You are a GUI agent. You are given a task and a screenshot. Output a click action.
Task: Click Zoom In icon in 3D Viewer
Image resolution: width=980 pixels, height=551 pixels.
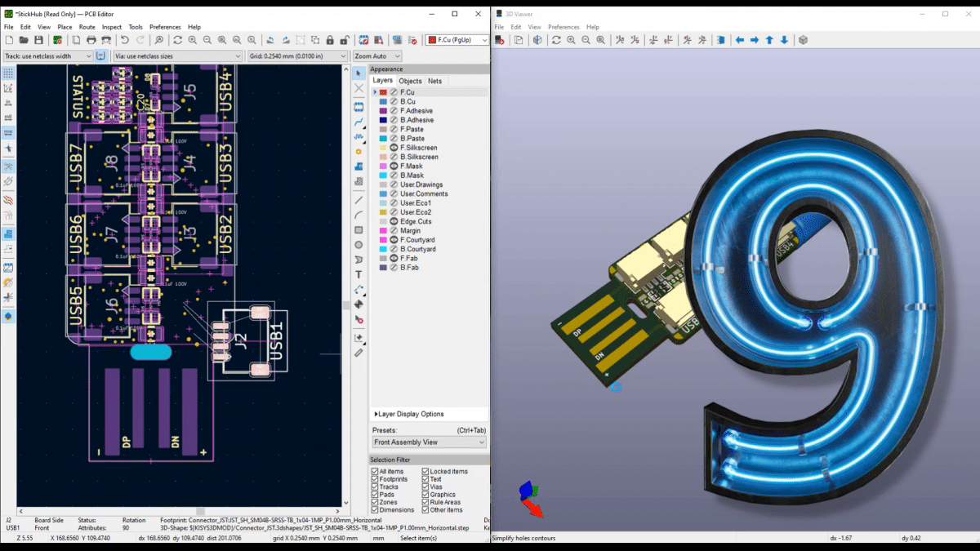tap(571, 40)
